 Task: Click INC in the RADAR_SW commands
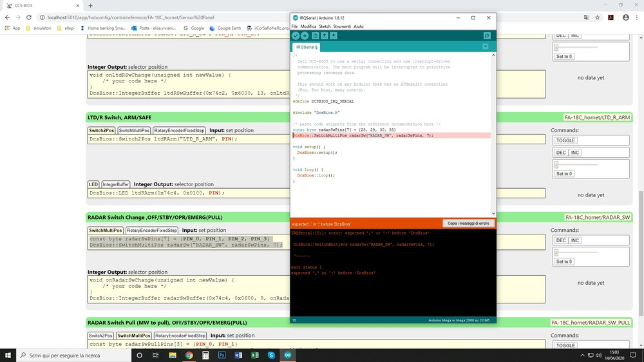click(x=575, y=240)
